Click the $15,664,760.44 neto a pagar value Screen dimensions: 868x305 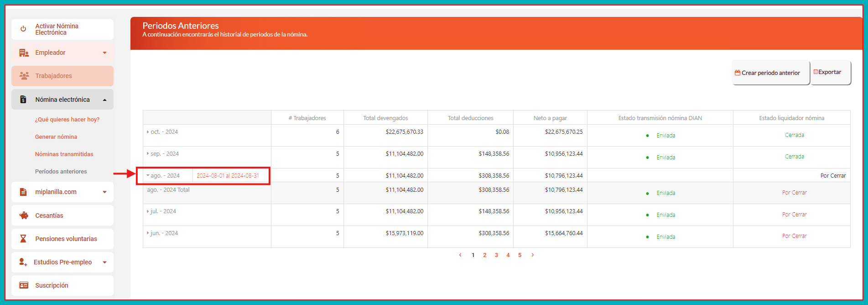click(x=564, y=233)
